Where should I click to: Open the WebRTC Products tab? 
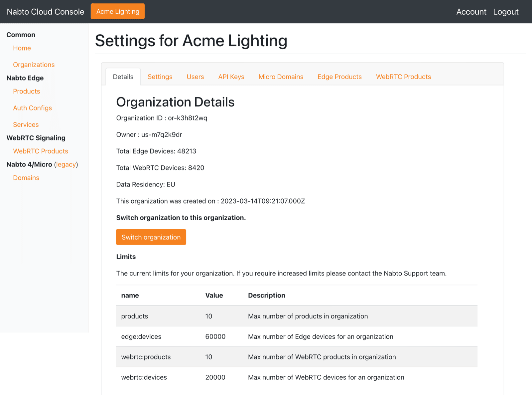click(403, 77)
